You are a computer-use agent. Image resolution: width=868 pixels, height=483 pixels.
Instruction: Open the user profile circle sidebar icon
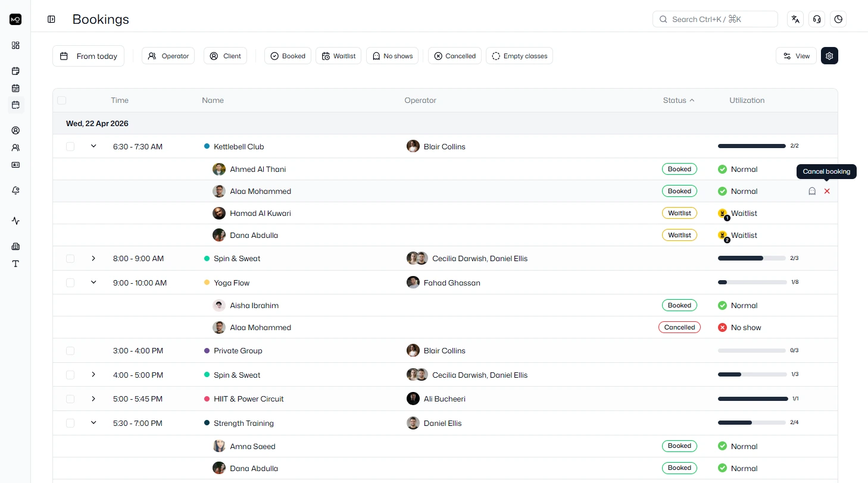[x=15, y=130]
